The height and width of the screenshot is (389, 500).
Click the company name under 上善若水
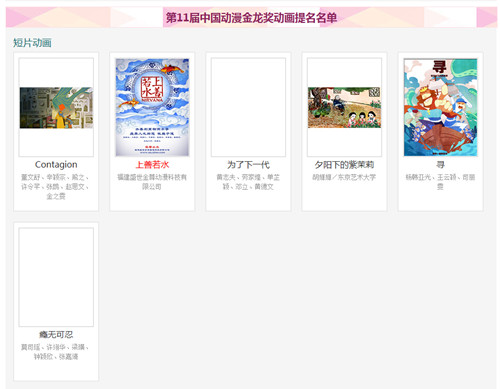point(152,182)
